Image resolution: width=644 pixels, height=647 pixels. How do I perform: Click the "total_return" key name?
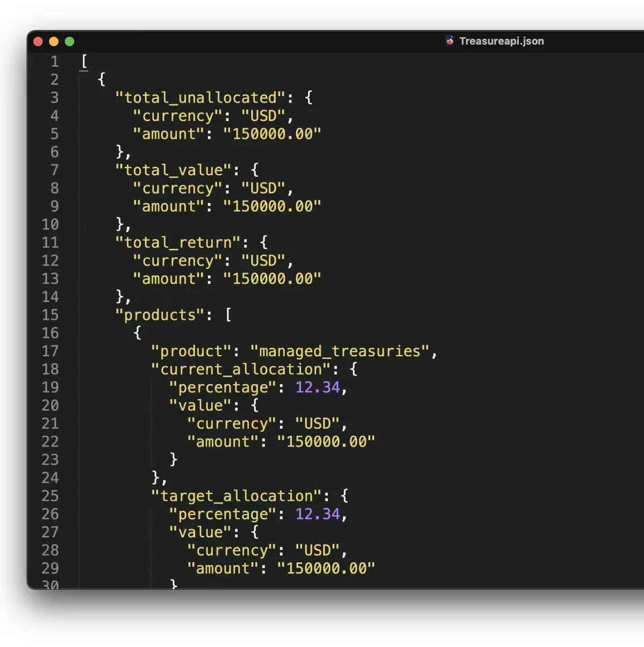click(178, 242)
